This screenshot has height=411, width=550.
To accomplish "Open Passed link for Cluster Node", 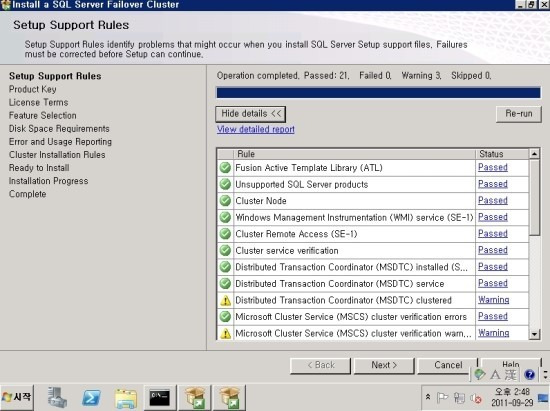I will 492,201.
